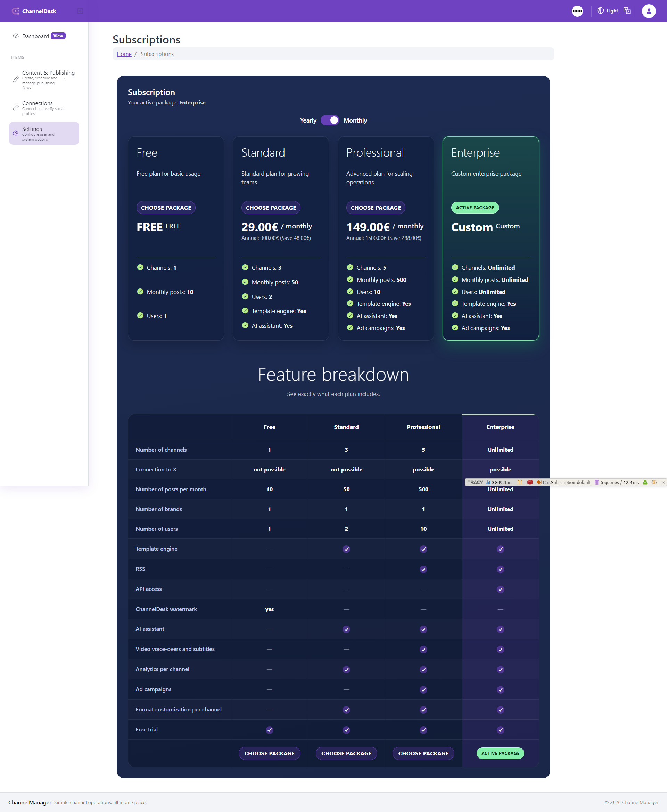Image resolution: width=667 pixels, height=812 pixels.
Task: Click the green user icon in Tracy bar
Action: point(645,482)
